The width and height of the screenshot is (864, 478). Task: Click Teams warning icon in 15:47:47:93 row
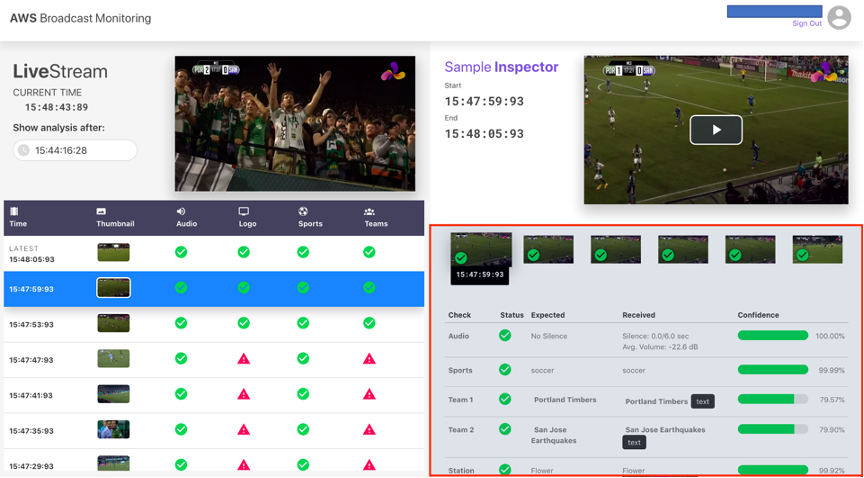point(369,358)
